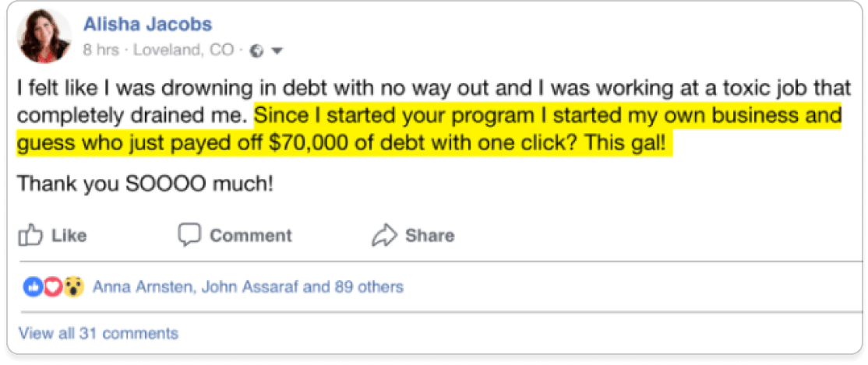This screenshot has height=365, width=868.
Task: Expand the post options dropdown arrow
Action: (277, 51)
